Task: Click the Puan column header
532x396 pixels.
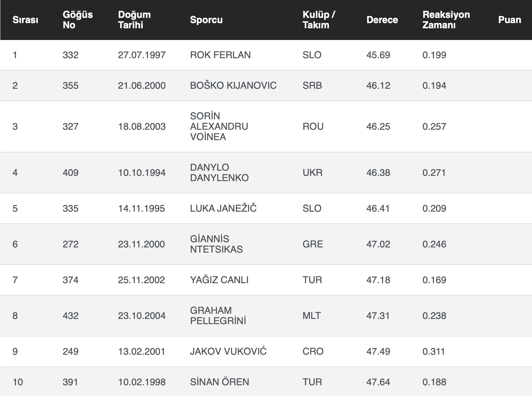Action: (509, 20)
